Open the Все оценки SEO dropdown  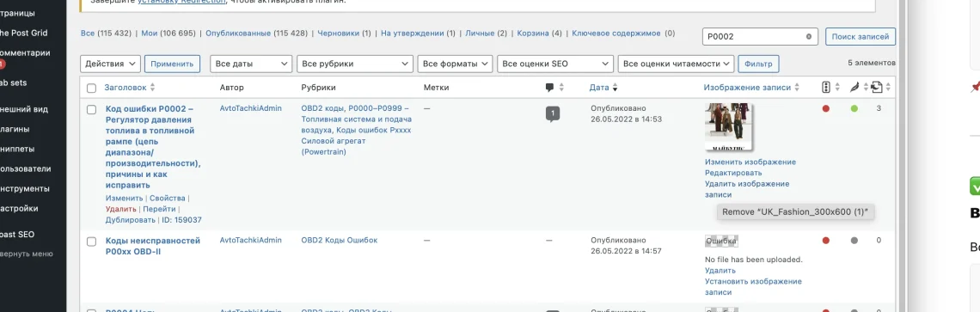pyautogui.click(x=555, y=64)
